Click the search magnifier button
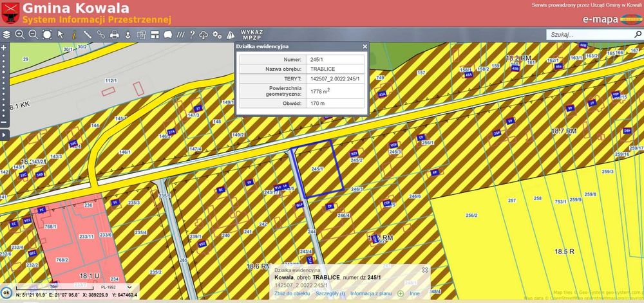Viewport: 644px width, 303px height. pyautogui.click(x=638, y=35)
